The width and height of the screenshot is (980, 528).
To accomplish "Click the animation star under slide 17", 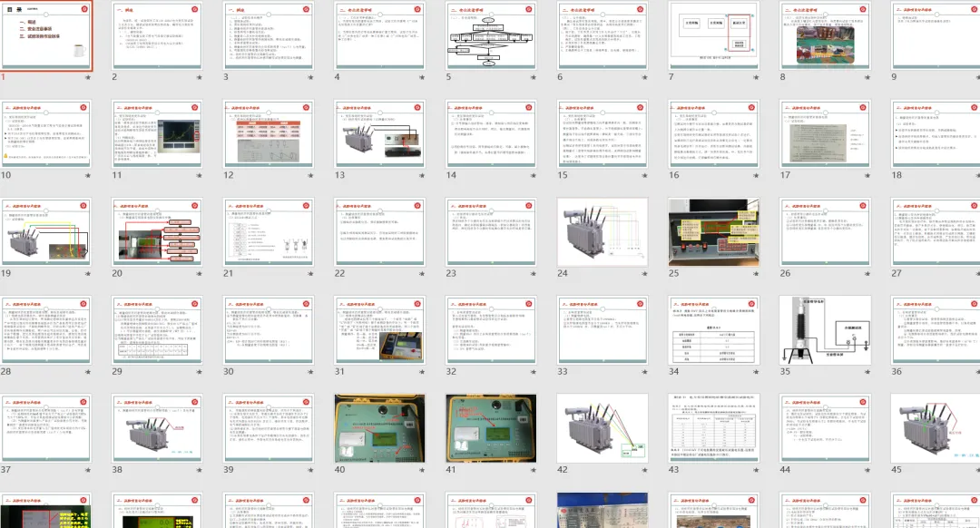I will (x=867, y=176).
